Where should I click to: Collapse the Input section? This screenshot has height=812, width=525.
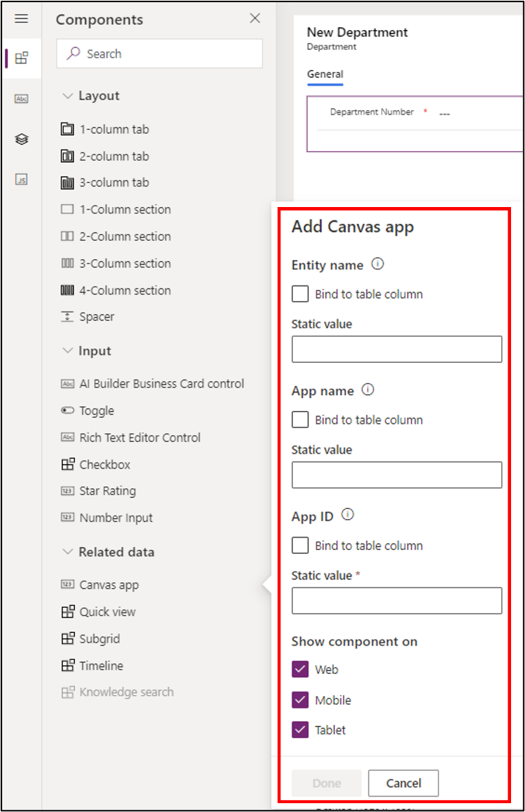point(68,350)
